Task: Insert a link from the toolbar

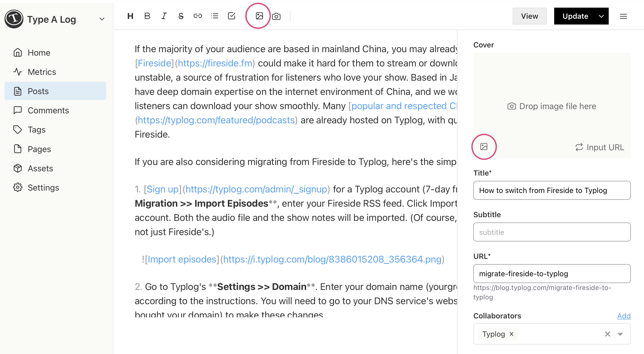Action: pos(198,16)
